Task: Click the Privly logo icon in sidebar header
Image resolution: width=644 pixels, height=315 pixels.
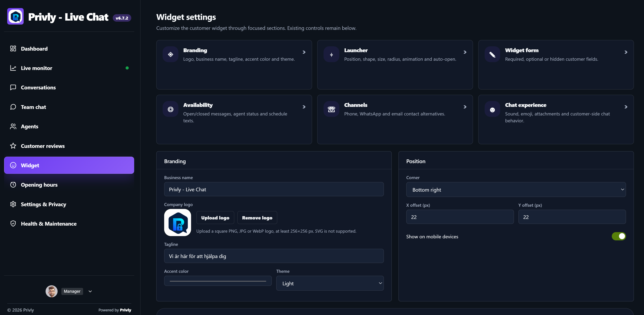Action: (15, 16)
